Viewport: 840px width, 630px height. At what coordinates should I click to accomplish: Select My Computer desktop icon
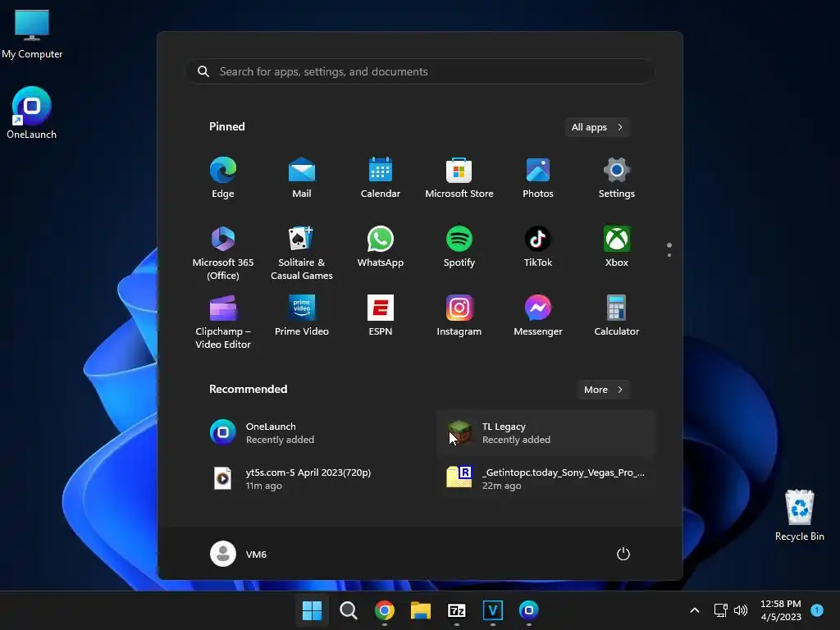[x=32, y=34]
